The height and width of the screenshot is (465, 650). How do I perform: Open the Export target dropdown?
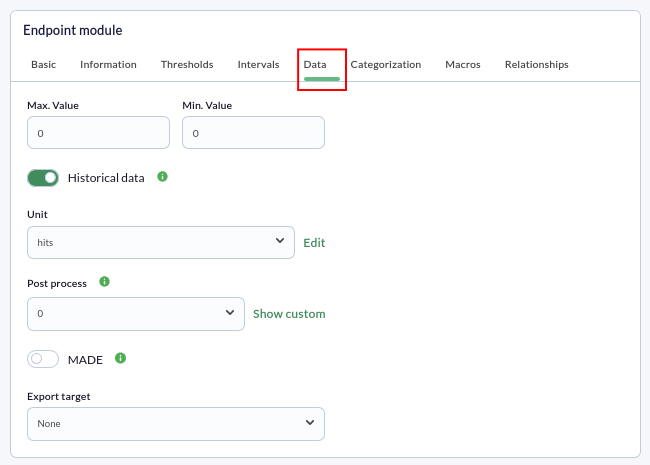click(x=176, y=424)
